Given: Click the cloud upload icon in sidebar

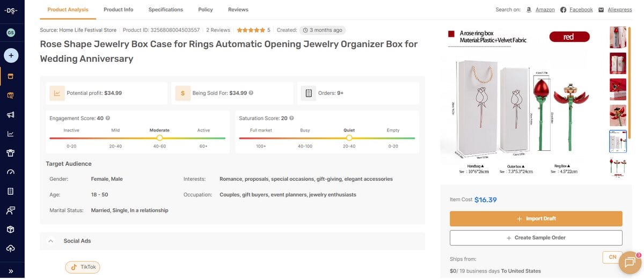Looking at the screenshot, I should [x=11, y=248].
